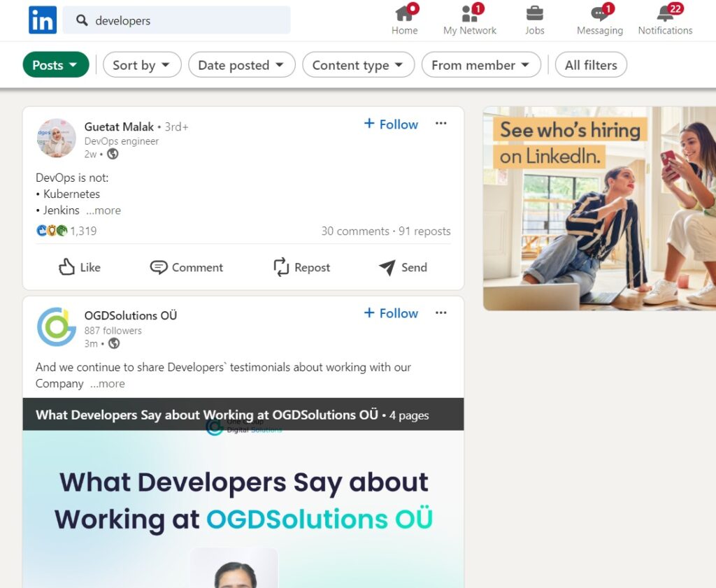Open All filters panel
This screenshot has height=588, width=716.
pos(591,65)
